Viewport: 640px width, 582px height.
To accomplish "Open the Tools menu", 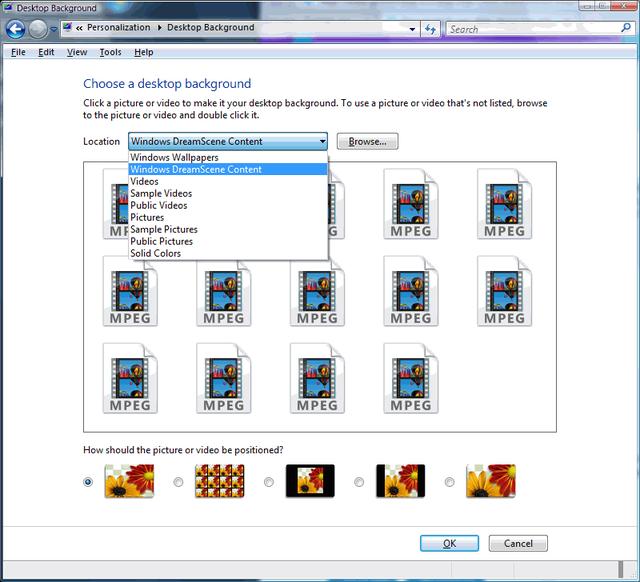I will point(110,52).
